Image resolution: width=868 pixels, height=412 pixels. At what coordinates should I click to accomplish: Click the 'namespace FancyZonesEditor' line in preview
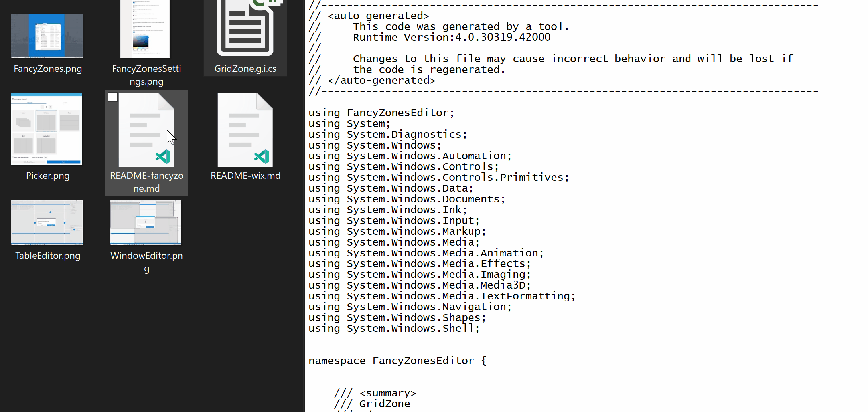tap(397, 361)
